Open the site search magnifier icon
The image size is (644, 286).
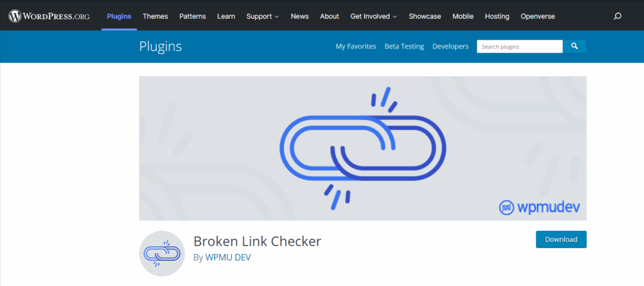pyautogui.click(x=618, y=16)
